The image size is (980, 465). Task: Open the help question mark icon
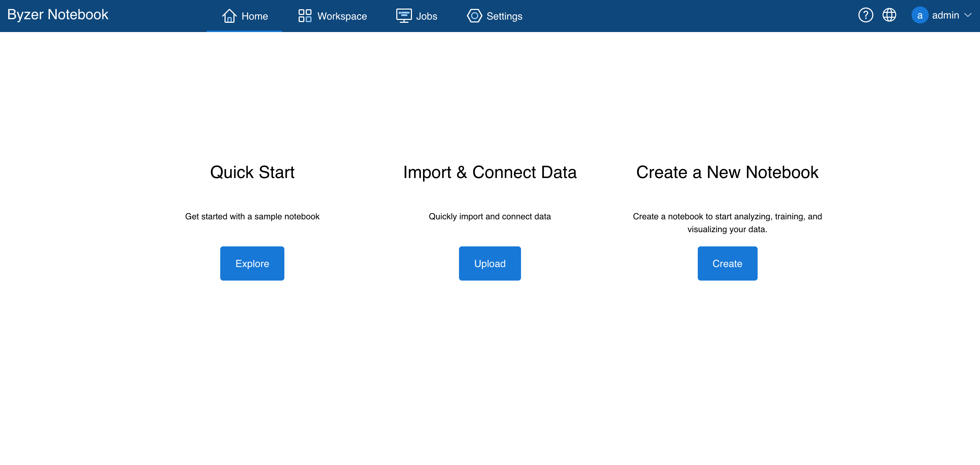[x=865, y=15]
